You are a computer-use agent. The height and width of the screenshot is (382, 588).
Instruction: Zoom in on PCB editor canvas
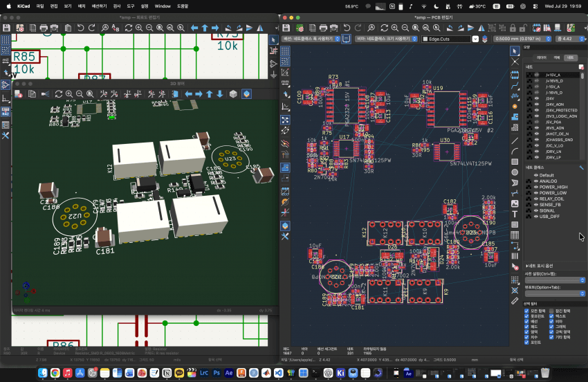395,28
